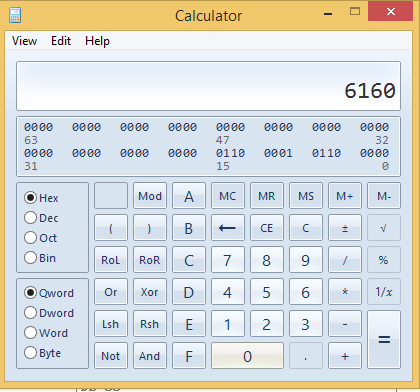The height and width of the screenshot is (392, 420).
Task: Click hex digit D key
Action: pos(189,292)
